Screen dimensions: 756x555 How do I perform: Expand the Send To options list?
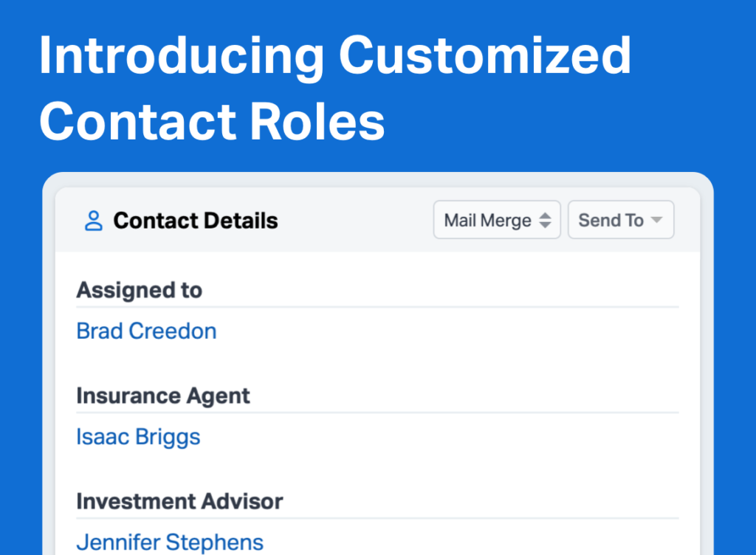[620, 219]
